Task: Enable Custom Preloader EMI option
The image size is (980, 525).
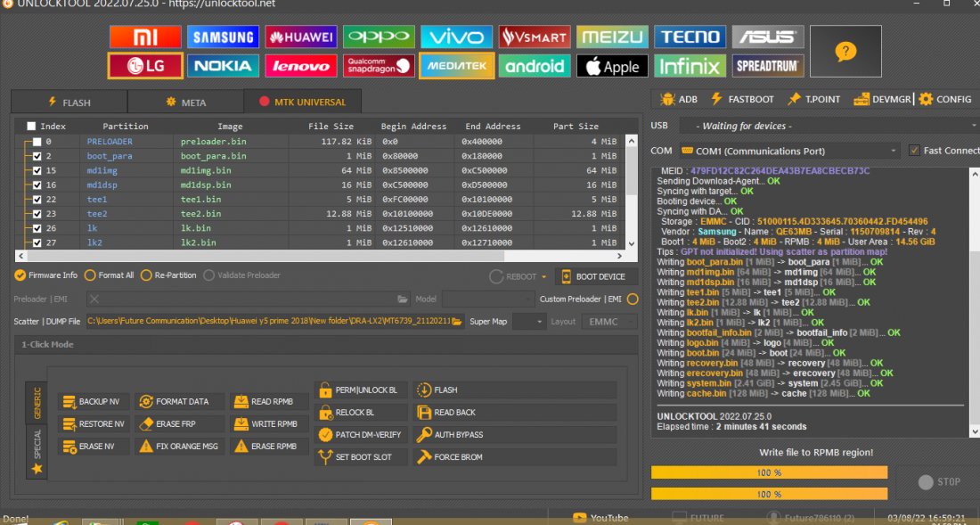Action: pos(633,299)
